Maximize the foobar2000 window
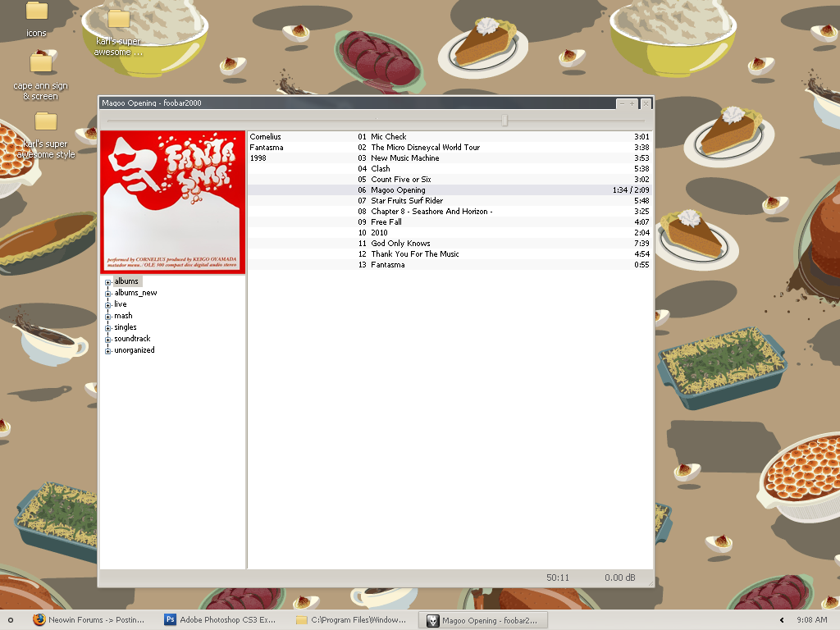 tap(632, 103)
